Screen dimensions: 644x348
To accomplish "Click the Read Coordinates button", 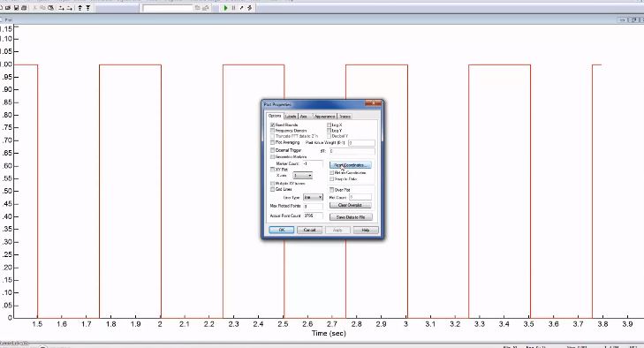I will pos(351,165).
